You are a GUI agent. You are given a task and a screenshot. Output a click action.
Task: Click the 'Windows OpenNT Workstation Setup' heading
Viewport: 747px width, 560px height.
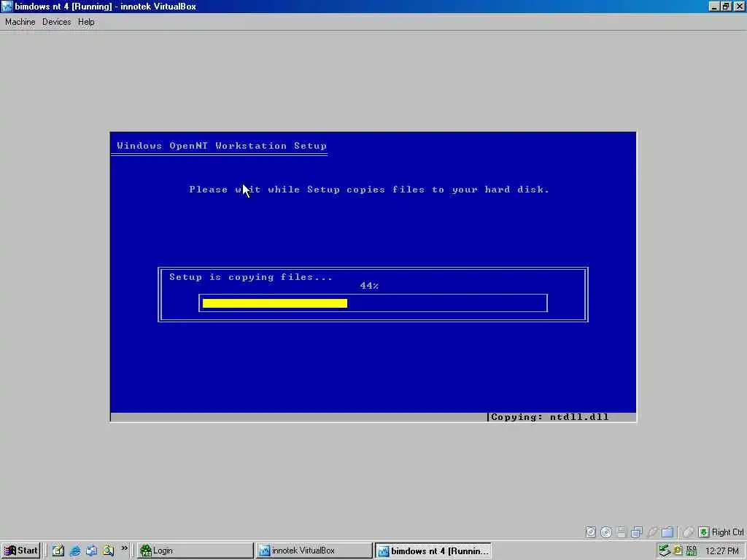point(222,146)
